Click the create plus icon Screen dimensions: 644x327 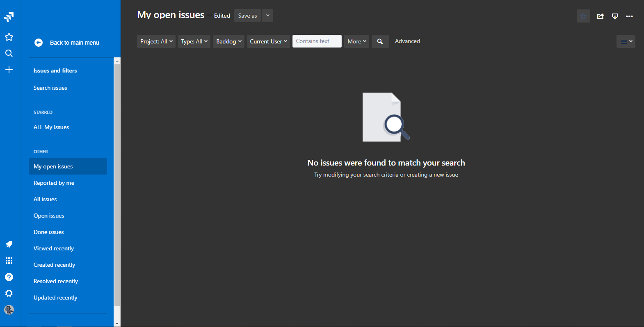click(x=9, y=70)
